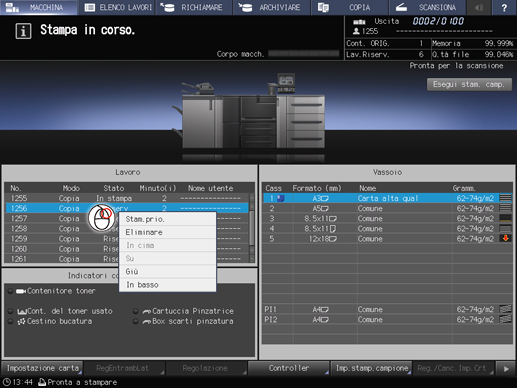Open the Controller submenu button
517x388 pixels.
[x=289, y=368]
